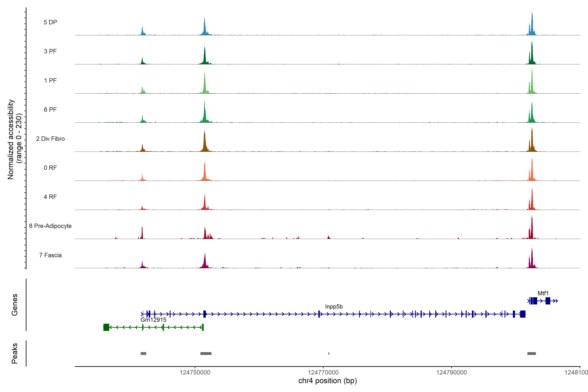
Task: Click the Peaks panel label
Action: click(15, 353)
